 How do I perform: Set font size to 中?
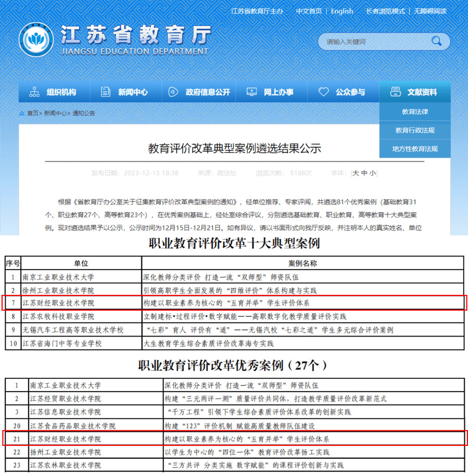[x=364, y=173]
